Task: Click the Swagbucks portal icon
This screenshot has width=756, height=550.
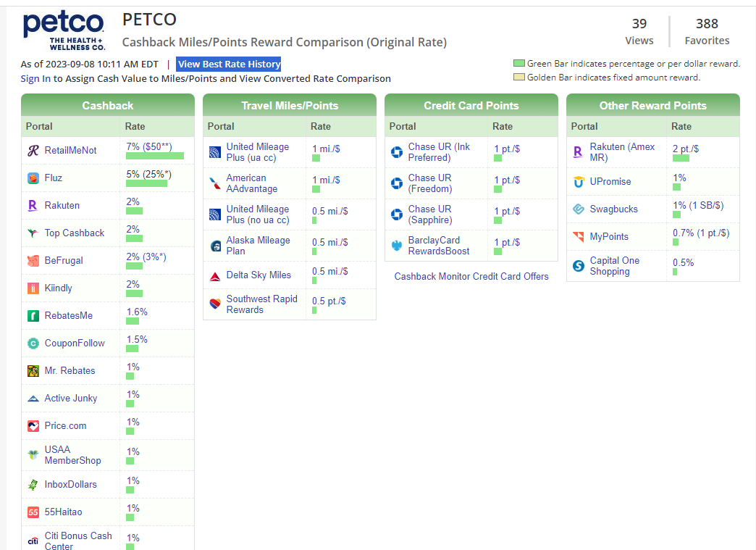Action: [578, 209]
